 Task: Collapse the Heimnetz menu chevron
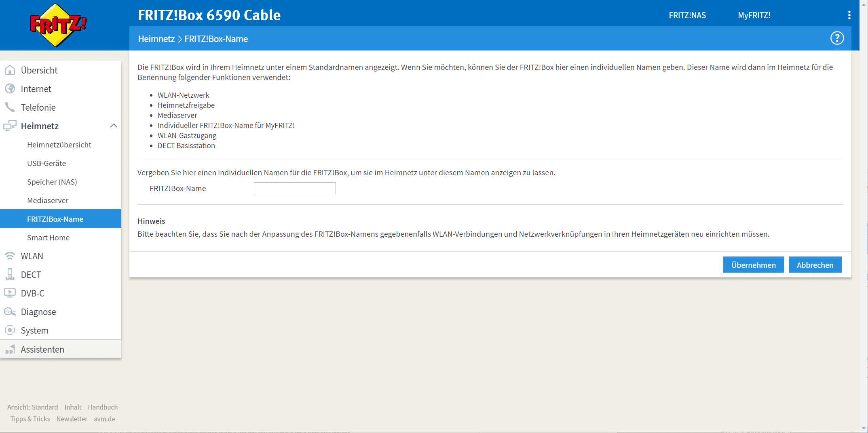pos(114,126)
